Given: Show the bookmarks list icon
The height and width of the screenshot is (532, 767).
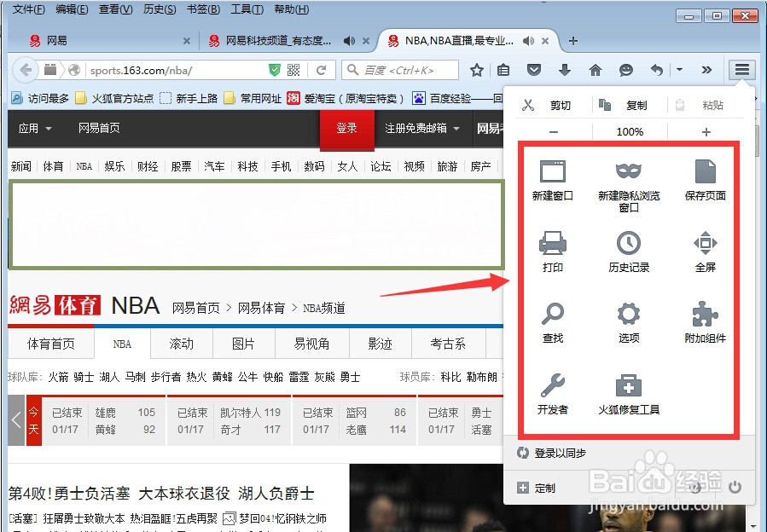Looking at the screenshot, I should (503, 70).
